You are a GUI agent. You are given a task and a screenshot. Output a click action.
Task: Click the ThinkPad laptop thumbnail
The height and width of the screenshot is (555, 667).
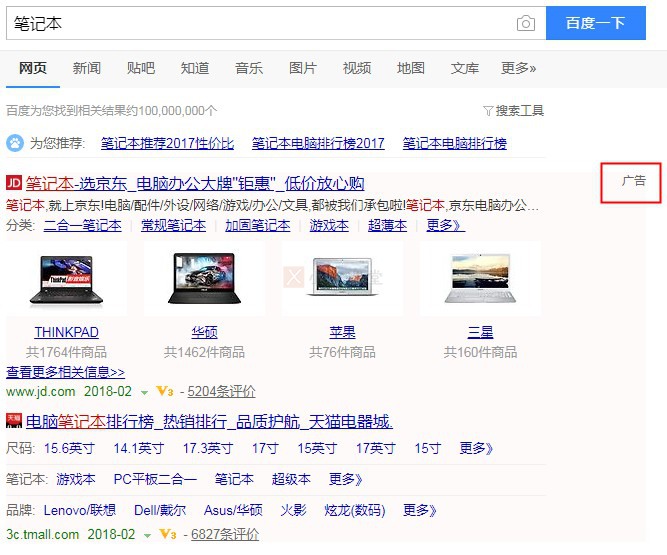(66, 279)
